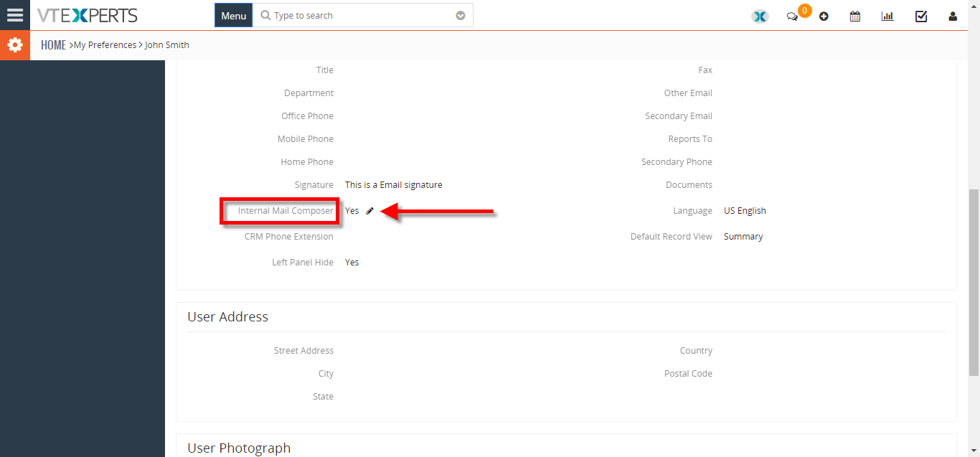Click the User Address section heading
980x457 pixels.
click(x=228, y=317)
